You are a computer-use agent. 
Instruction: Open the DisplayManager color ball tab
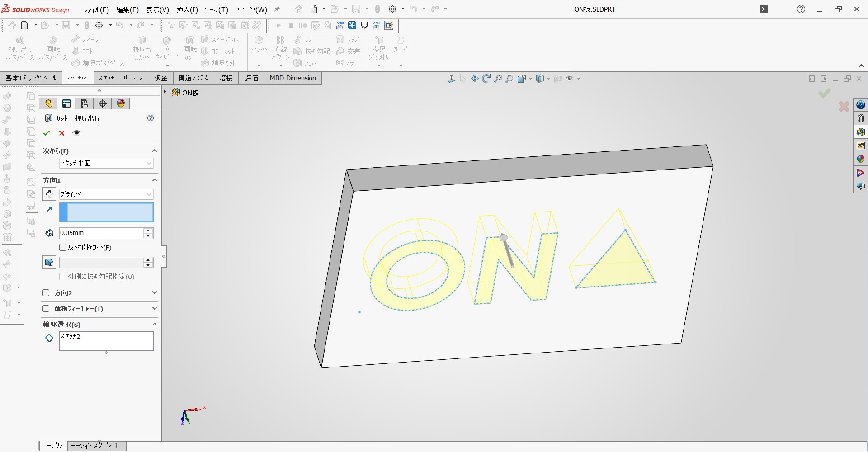pyautogui.click(x=121, y=104)
